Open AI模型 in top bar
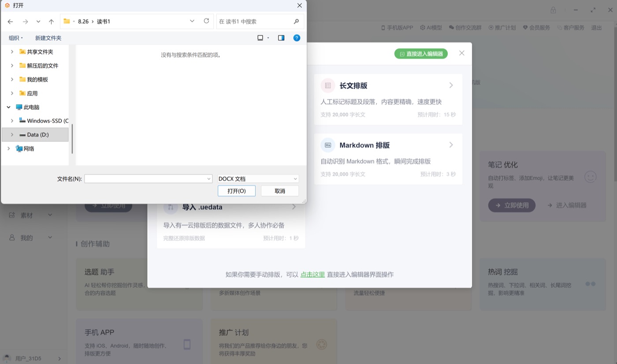617x364 pixels. 431,27
